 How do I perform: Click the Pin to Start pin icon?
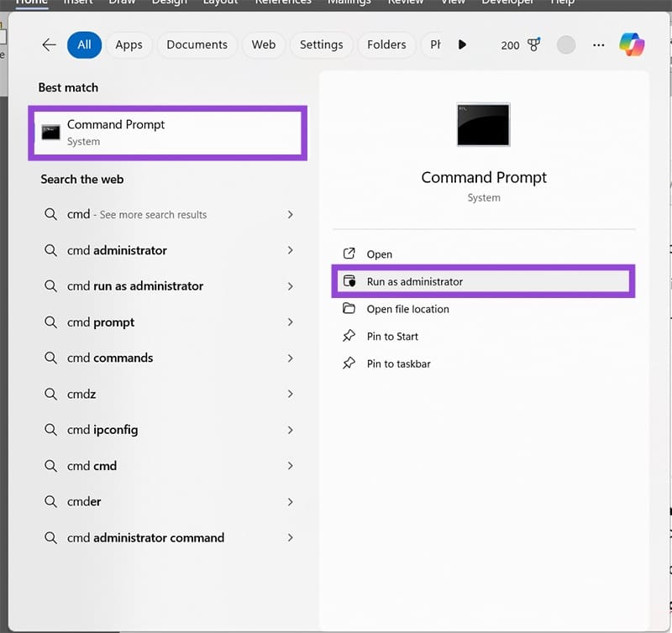coord(349,337)
